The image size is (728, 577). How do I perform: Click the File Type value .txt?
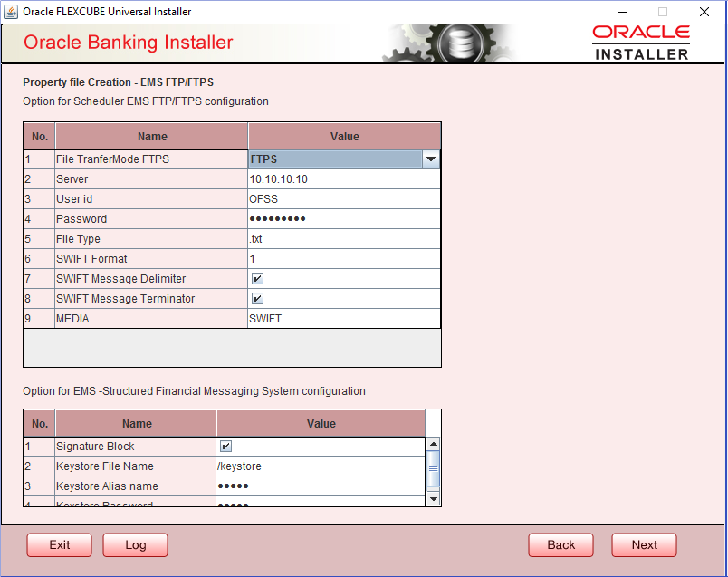[x=344, y=239]
